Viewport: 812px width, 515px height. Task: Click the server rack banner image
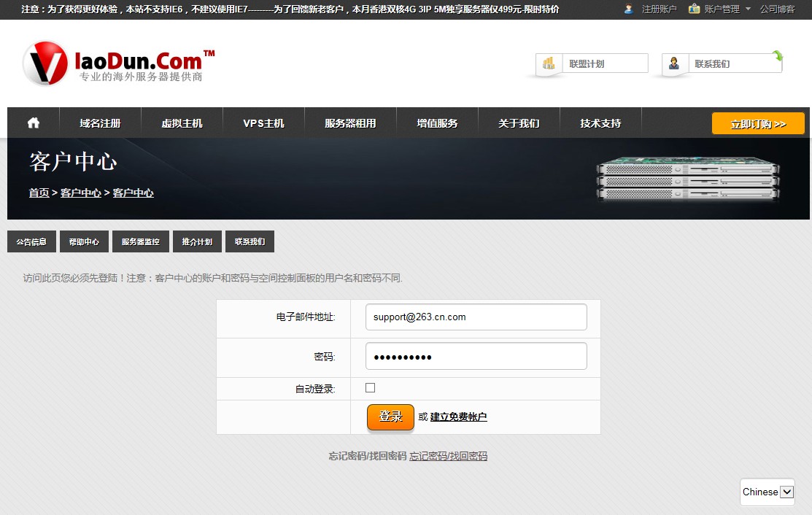tap(688, 179)
